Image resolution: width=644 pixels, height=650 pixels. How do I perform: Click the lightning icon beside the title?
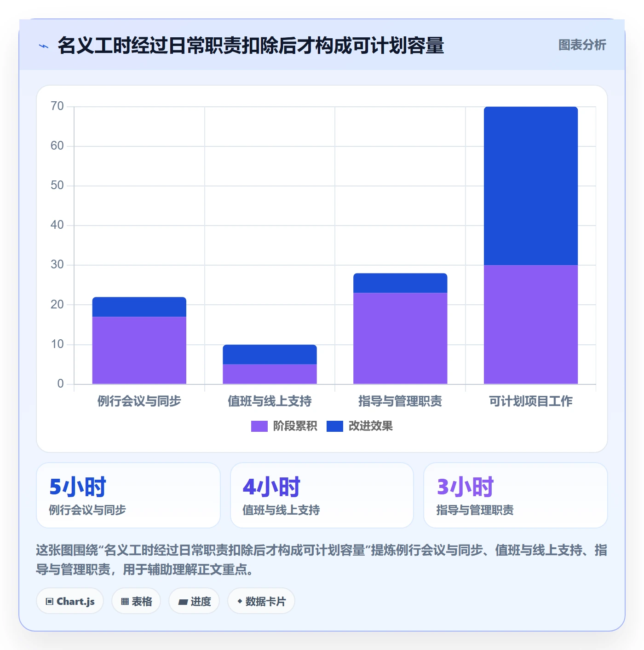pyautogui.click(x=44, y=46)
